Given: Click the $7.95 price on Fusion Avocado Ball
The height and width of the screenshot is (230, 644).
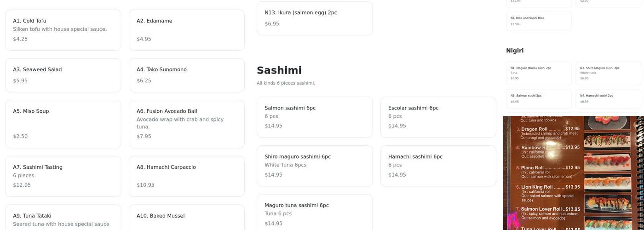Looking at the screenshot, I should (x=144, y=137).
